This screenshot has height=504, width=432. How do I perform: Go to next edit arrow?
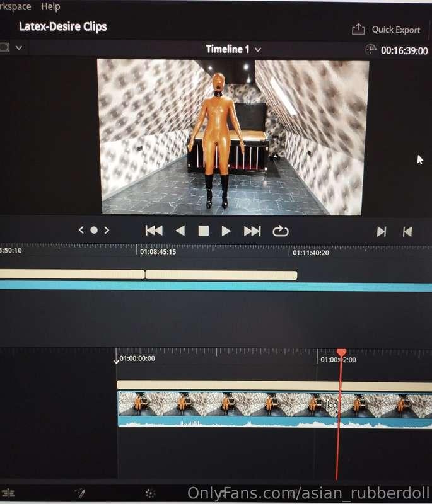click(107, 230)
